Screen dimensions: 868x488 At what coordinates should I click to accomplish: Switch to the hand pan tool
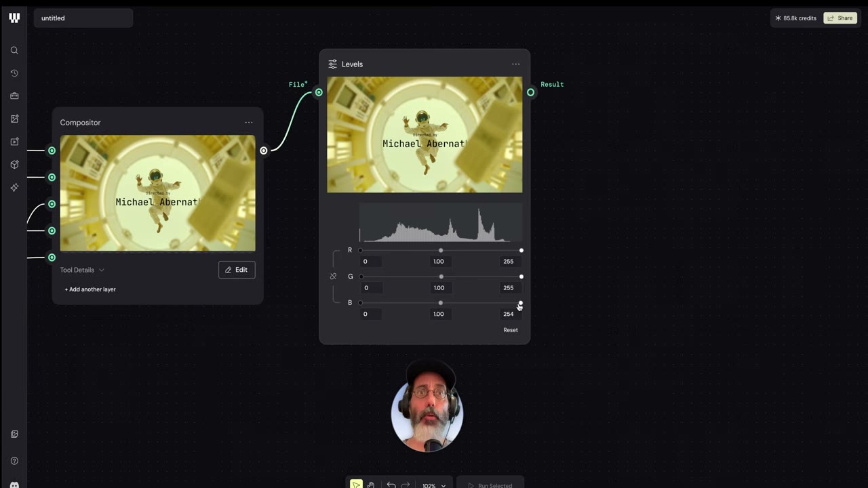tap(371, 485)
